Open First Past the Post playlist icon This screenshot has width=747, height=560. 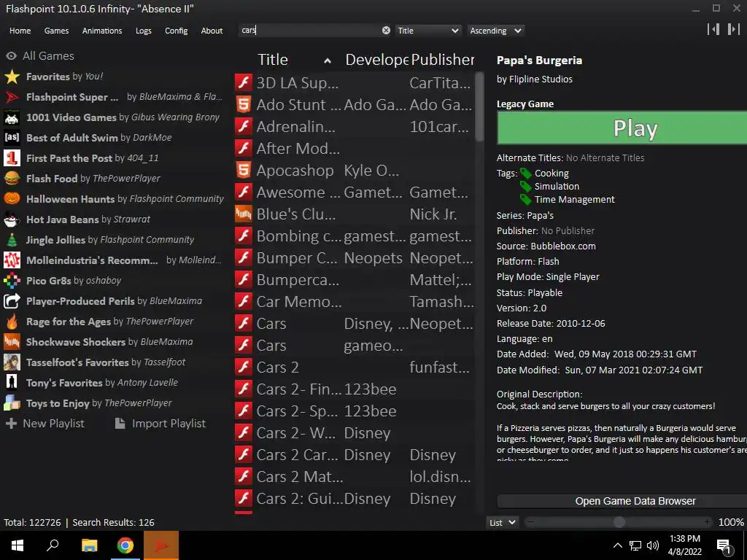click(12, 158)
